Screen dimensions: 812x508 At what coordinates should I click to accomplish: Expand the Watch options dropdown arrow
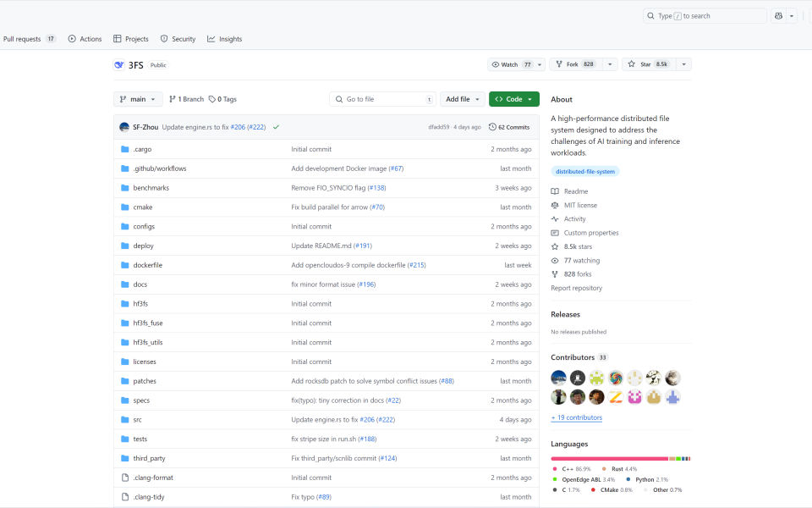pos(540,64)
